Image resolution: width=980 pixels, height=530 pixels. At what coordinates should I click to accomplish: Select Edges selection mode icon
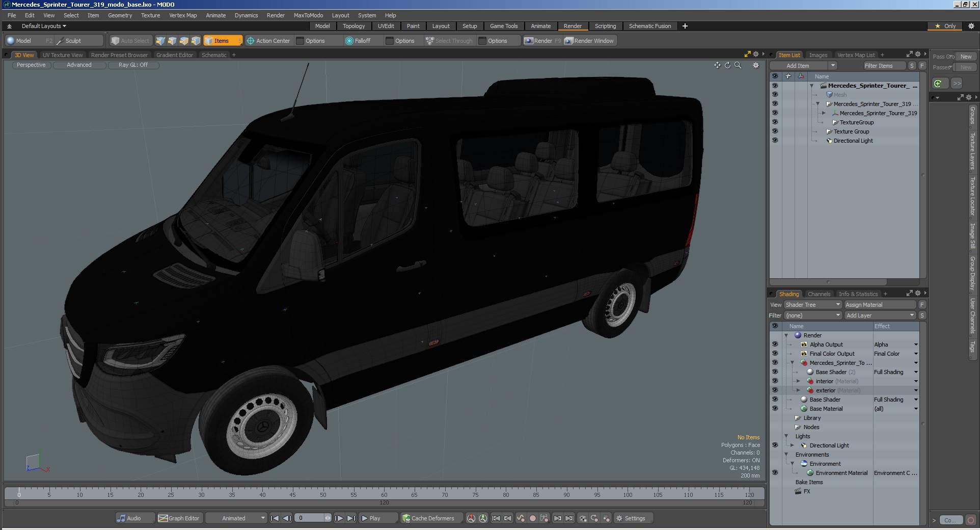tap(172, 41)
